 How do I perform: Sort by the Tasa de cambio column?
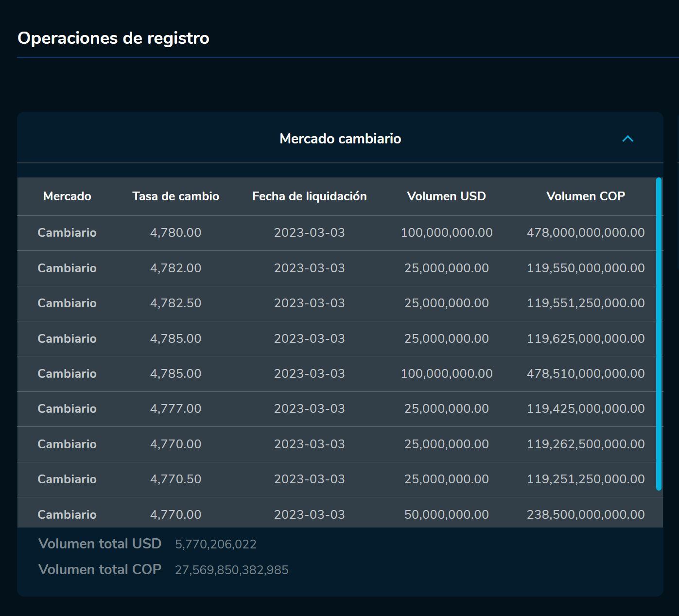[176, 196]
